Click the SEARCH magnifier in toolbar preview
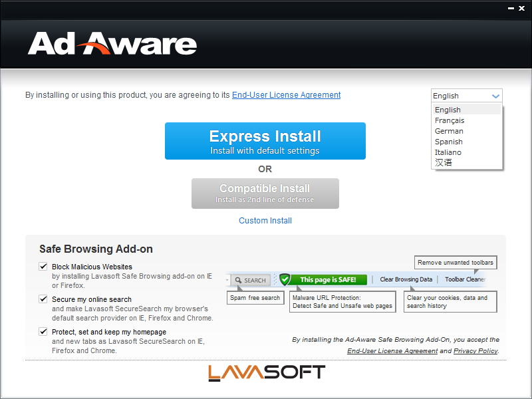 click(251, 280)
